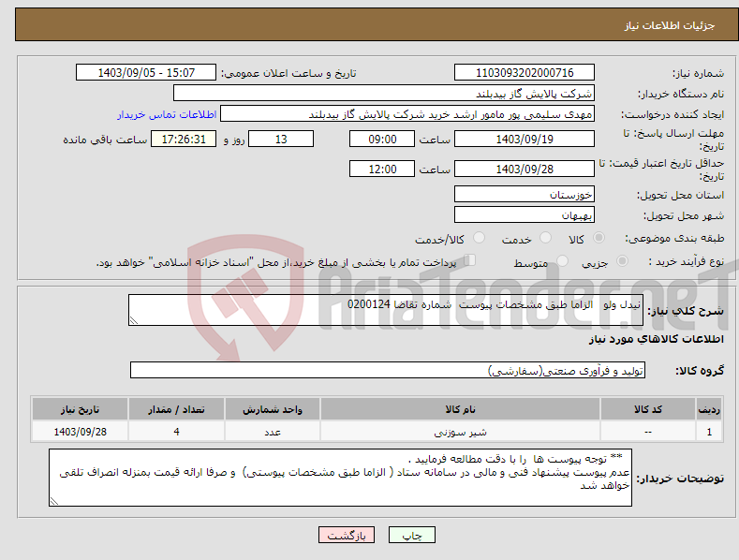Click the بازگشت (back) button
The image size is (739, 560).
347,535
